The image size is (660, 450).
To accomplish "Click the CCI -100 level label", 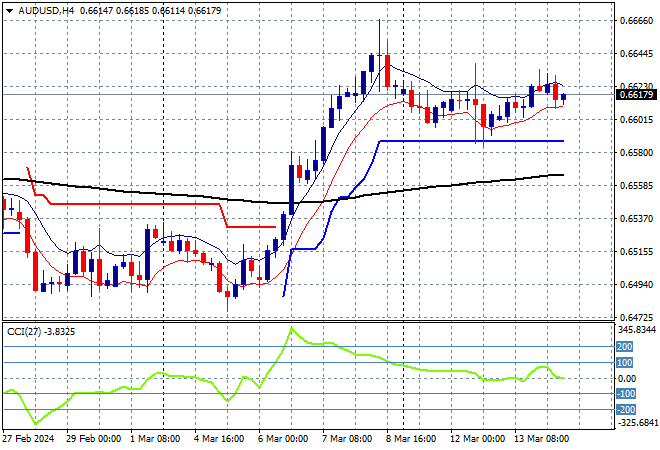I will coord(624,394).
